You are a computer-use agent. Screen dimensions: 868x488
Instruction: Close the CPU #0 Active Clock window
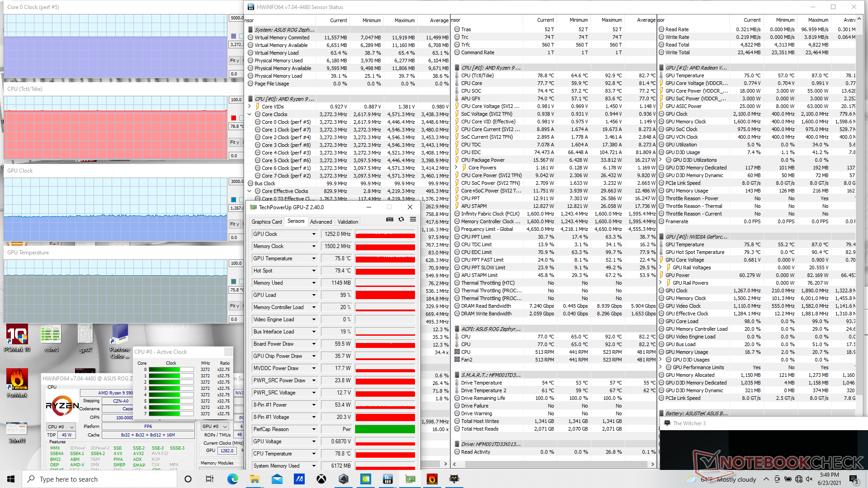[x=228, y=352]
